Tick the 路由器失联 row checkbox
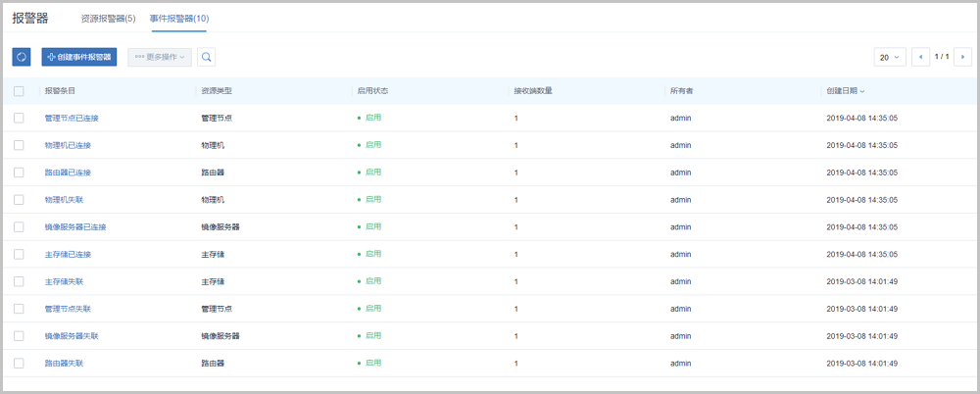This screenshot has height=394, width=980. 19,364
